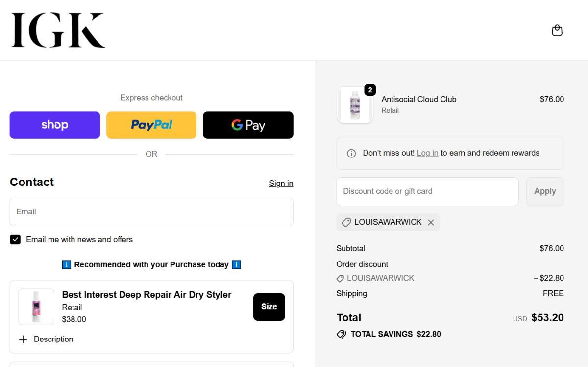Click the discount tag icon on LOUISAWARWICK chip
Screen dimensions: 588x367
click(x=346, y=222)
